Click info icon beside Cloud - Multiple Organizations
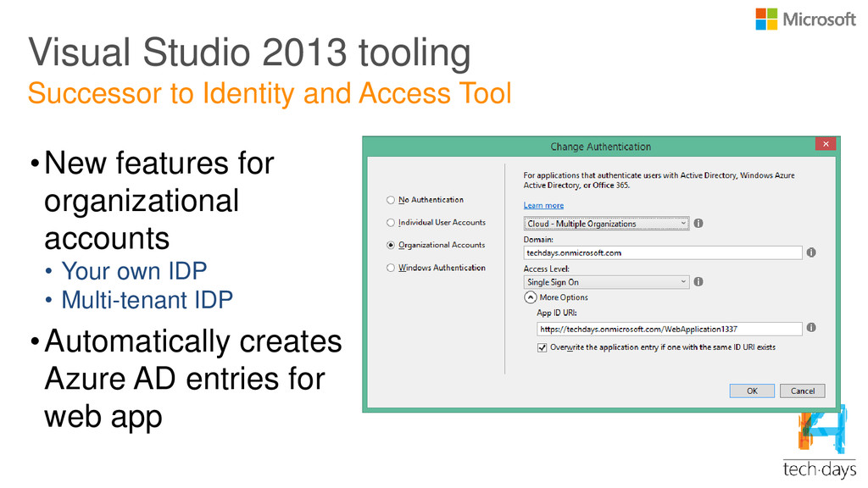The width and height of the screenshot is (868, 488). 698,223
